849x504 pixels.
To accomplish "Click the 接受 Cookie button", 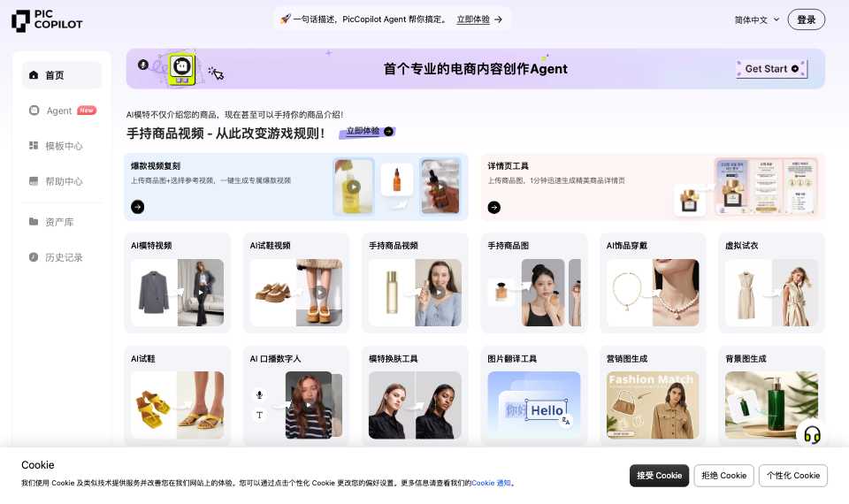I will pyautogui.click(x=659, y=476).
